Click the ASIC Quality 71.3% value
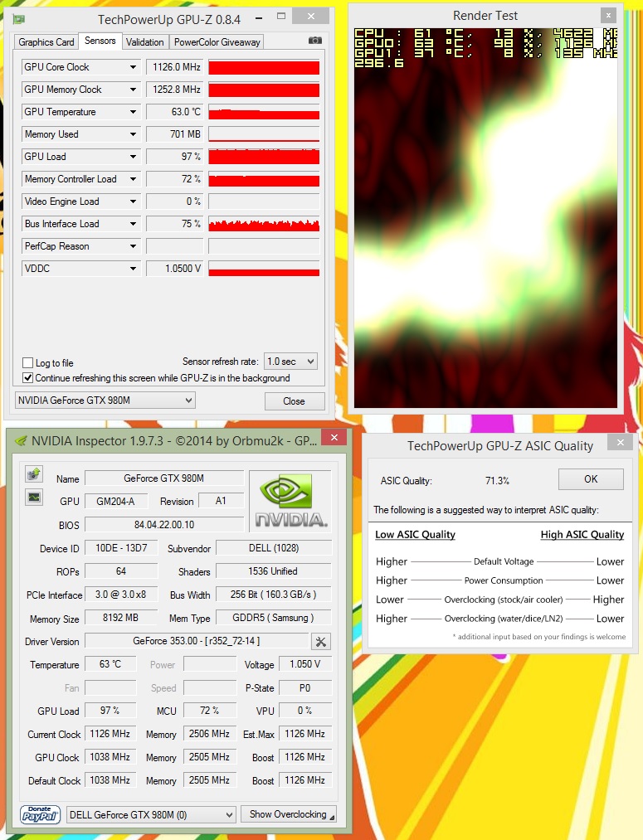643x840 pixels. pos(497,481)
